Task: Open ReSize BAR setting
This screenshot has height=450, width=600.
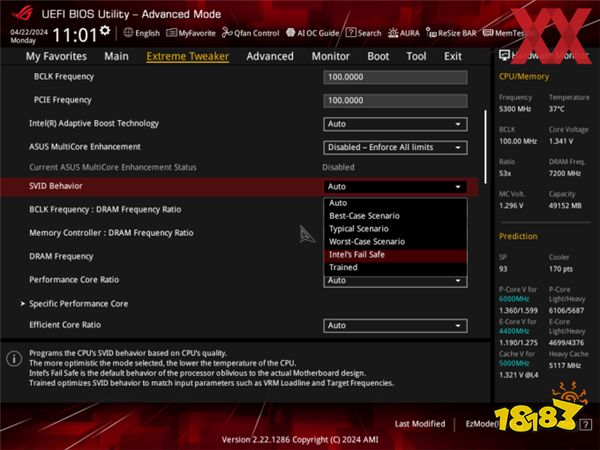Action: tap(458, 33)
